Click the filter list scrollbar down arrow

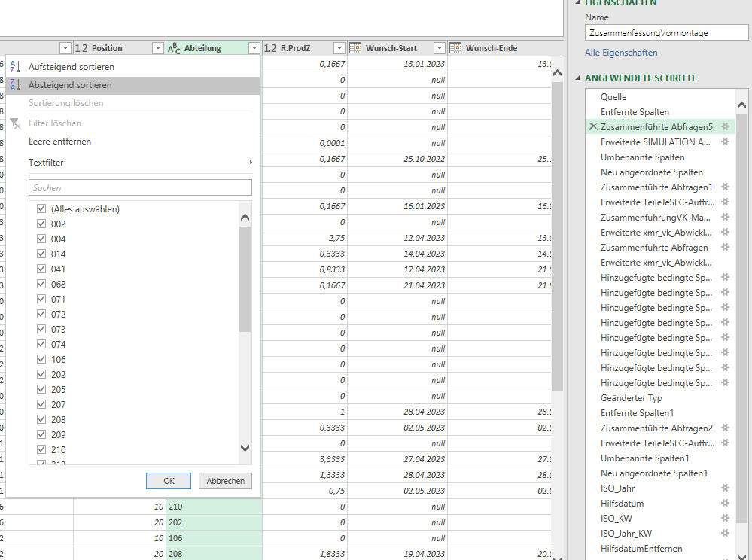coord(245,449)
